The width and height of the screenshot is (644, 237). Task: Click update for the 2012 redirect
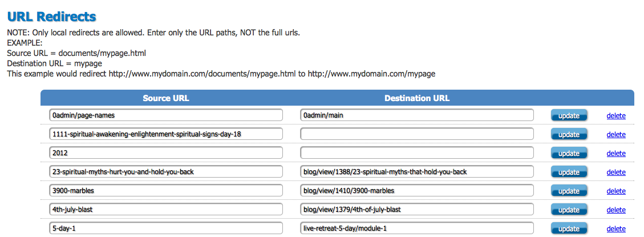tap(569, 154)
